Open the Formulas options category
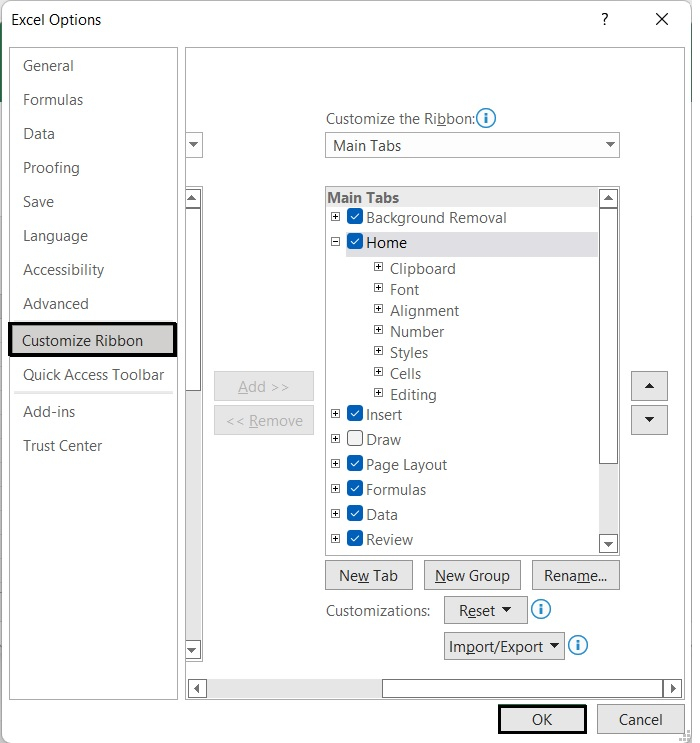 coord(53,100)
